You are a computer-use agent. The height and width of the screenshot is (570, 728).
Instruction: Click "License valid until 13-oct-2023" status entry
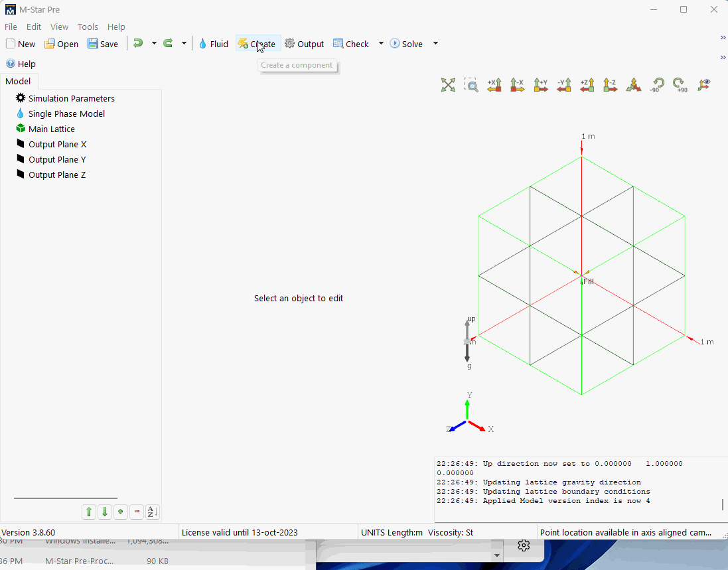click(240, 532)
